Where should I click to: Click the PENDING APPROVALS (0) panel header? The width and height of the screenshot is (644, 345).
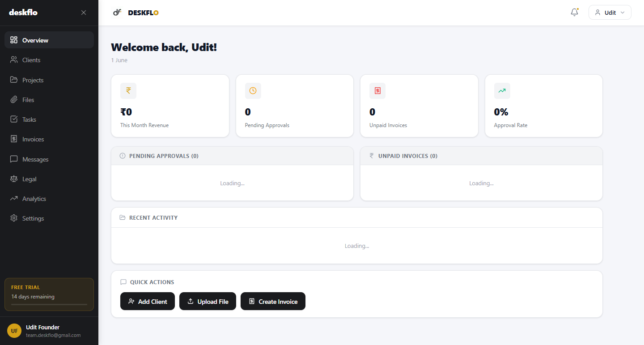[232, 156]
